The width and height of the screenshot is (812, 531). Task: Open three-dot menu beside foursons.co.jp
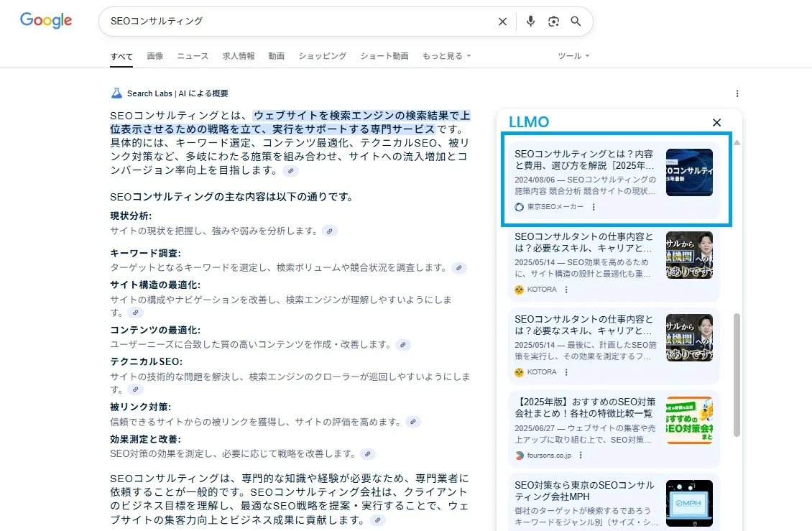[581, 456]
